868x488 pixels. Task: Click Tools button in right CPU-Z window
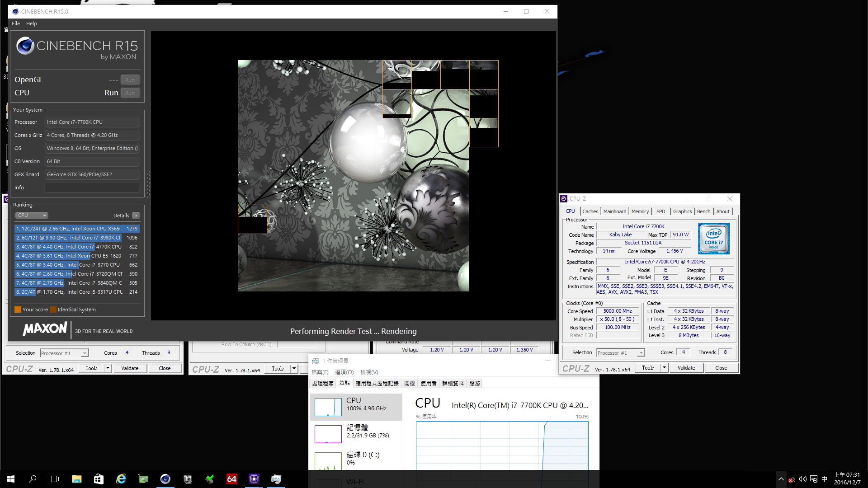648,368
